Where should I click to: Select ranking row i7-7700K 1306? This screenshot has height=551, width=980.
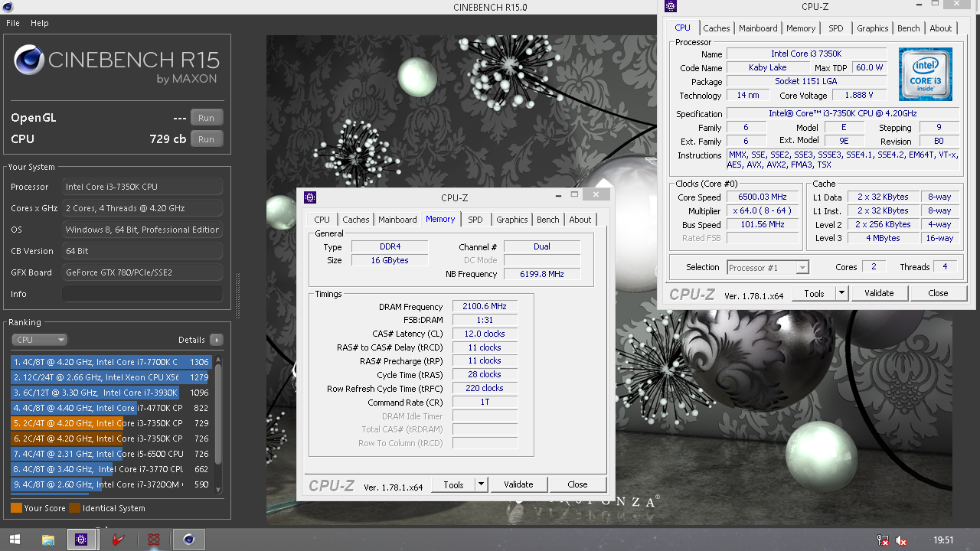click(x=111, y=362)
